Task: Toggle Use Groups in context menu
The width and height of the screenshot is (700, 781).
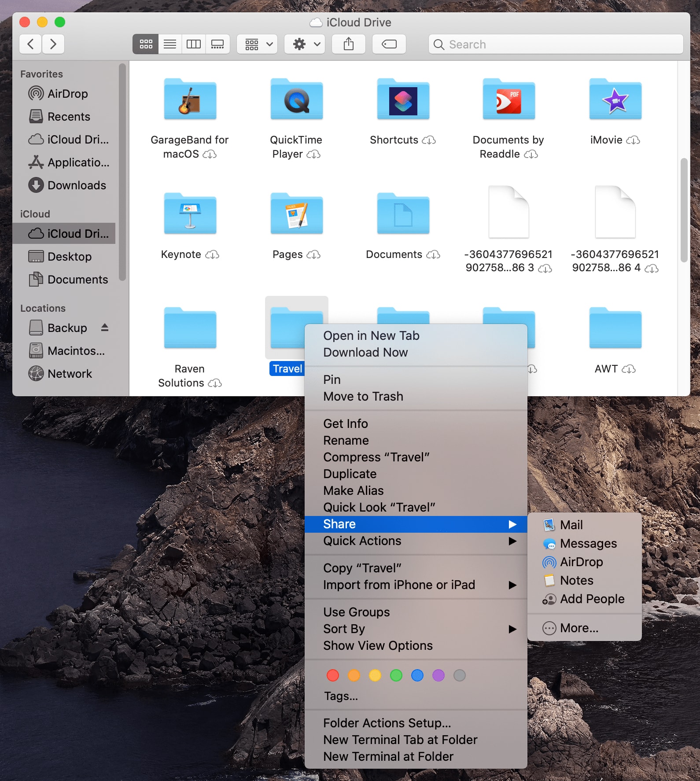Action: [x=357, y=612]
